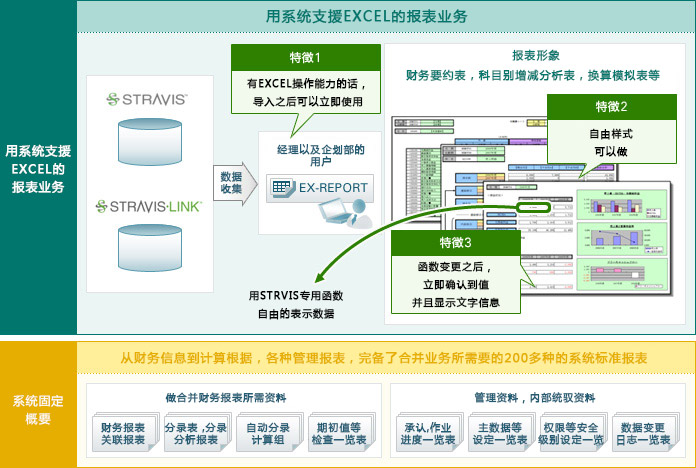
Task: Click the 系统固定概要 side label
Action: (x=38, y=409)
